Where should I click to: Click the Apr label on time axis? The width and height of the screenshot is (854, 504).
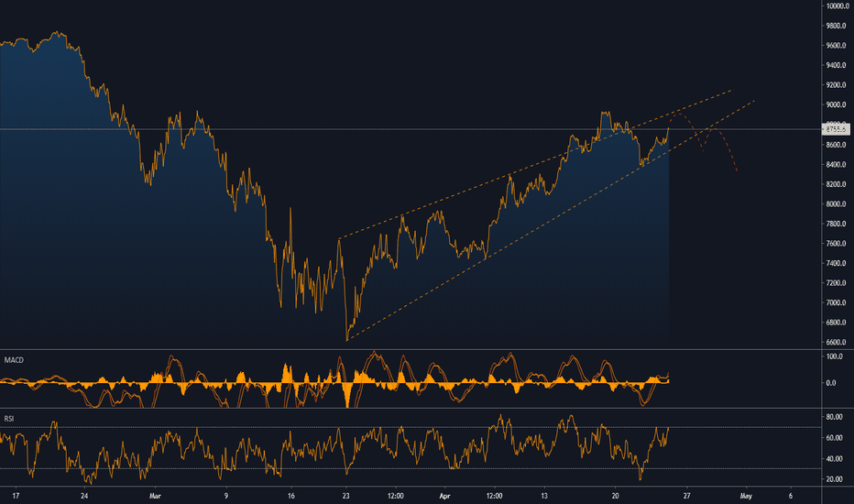tap(445, 496)
